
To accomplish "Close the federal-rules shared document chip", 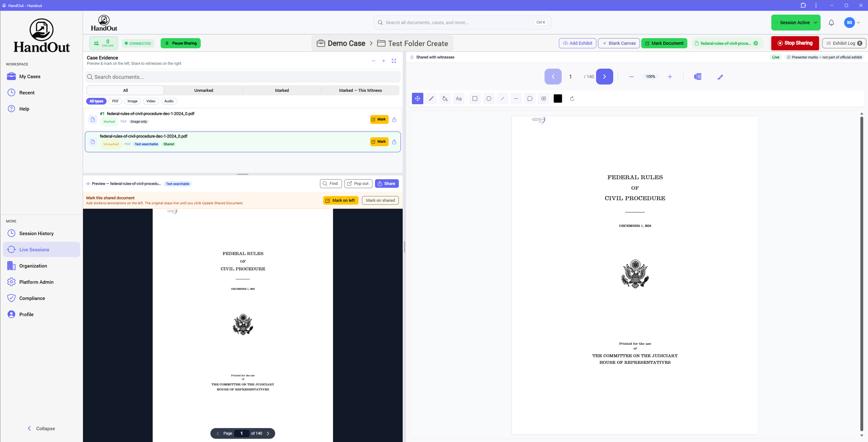I will click(756, 43).
